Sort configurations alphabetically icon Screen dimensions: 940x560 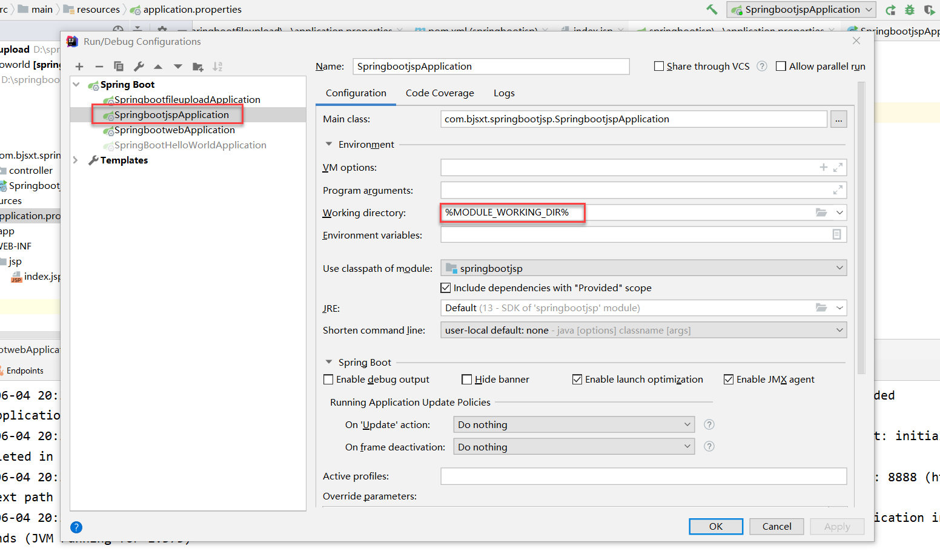point(217,67)
